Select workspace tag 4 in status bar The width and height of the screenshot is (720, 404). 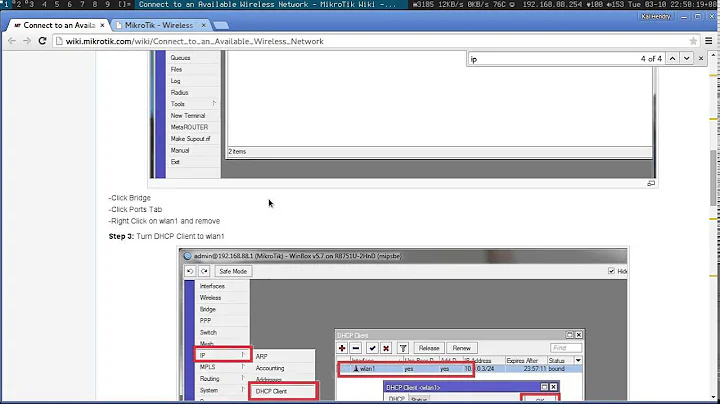click(44, 4)
